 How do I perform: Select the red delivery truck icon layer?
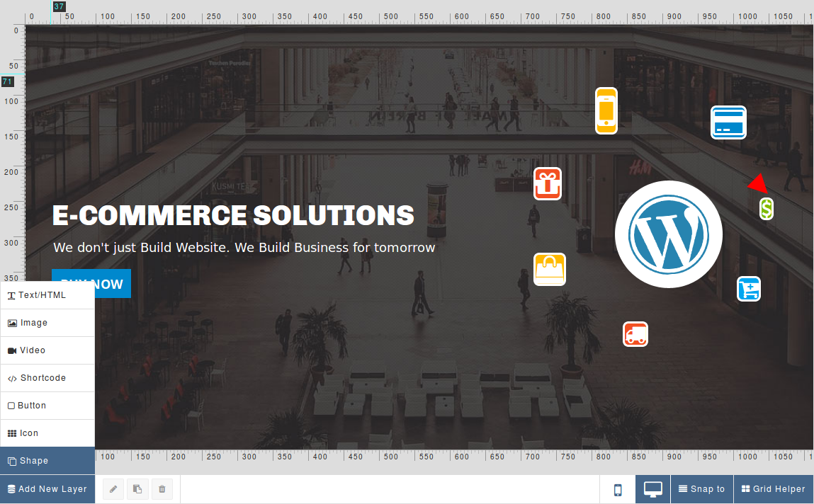pos(635,334)
